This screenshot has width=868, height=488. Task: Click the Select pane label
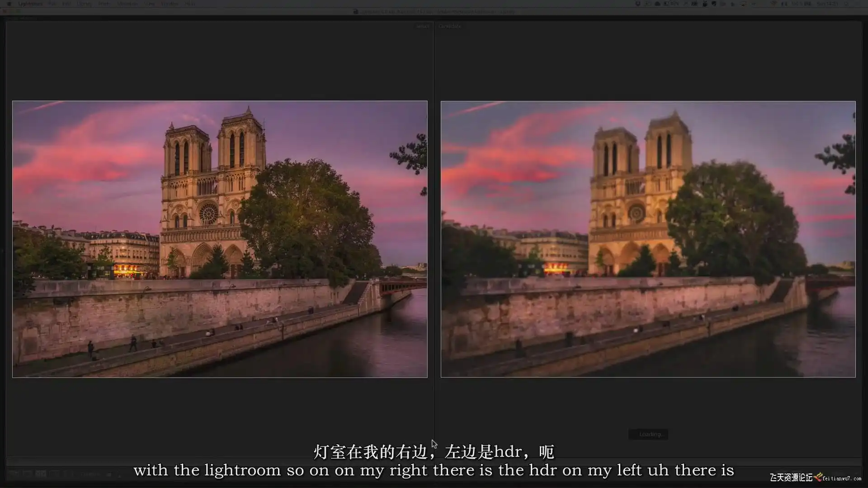pos(423,26)
